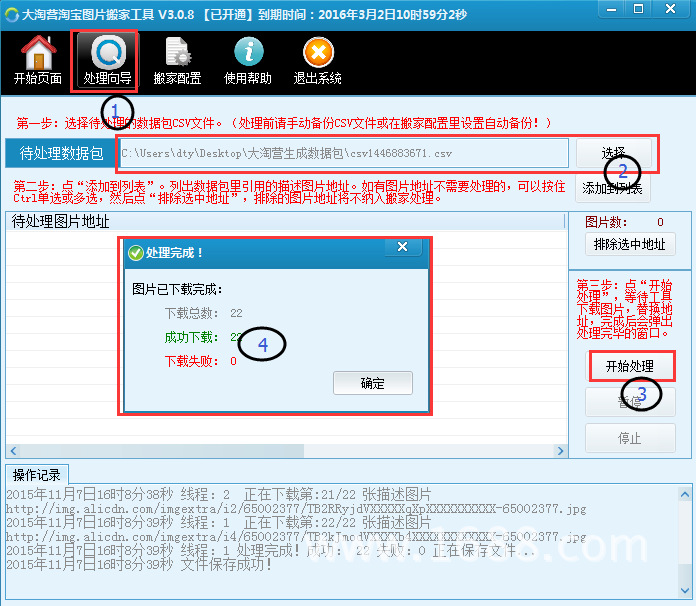Click the 下载总数 value 22
The height and width of the screenshot is (606, 696).
[x=236, y=313]
